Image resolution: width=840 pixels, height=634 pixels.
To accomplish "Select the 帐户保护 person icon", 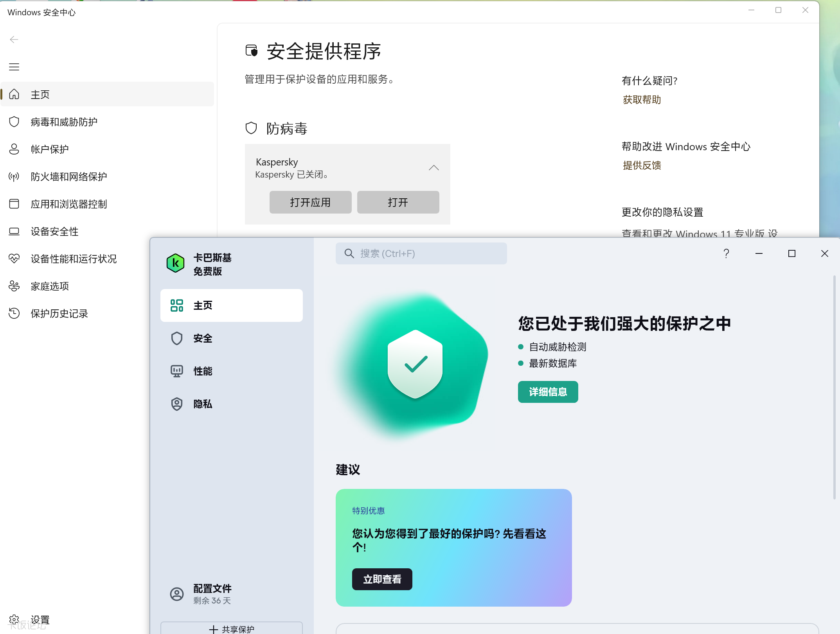I will pos(14,149).
